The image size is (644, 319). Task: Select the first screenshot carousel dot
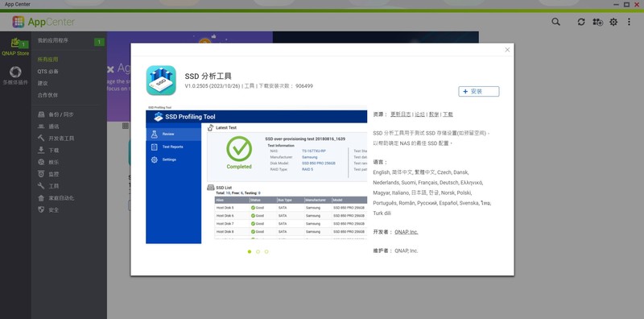[x=250, y=251]
